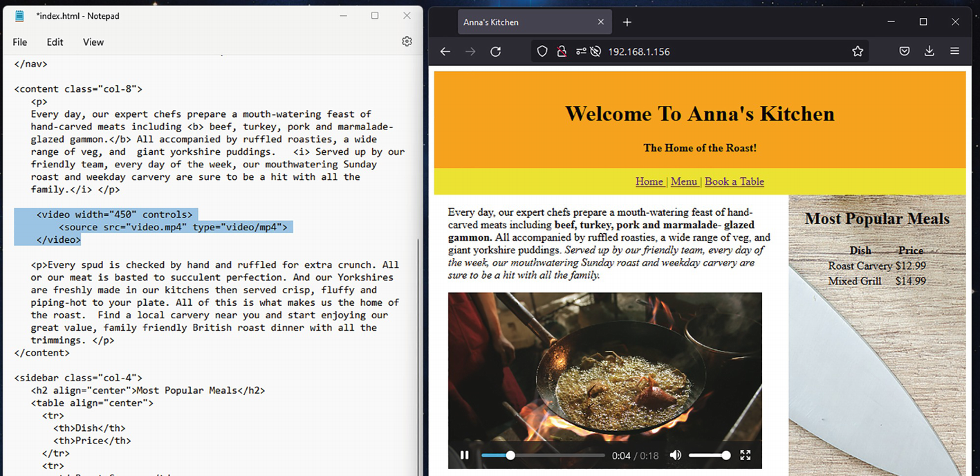Bookmark this page with the star
The image size is (980, 476).
(x=858, y=52)
